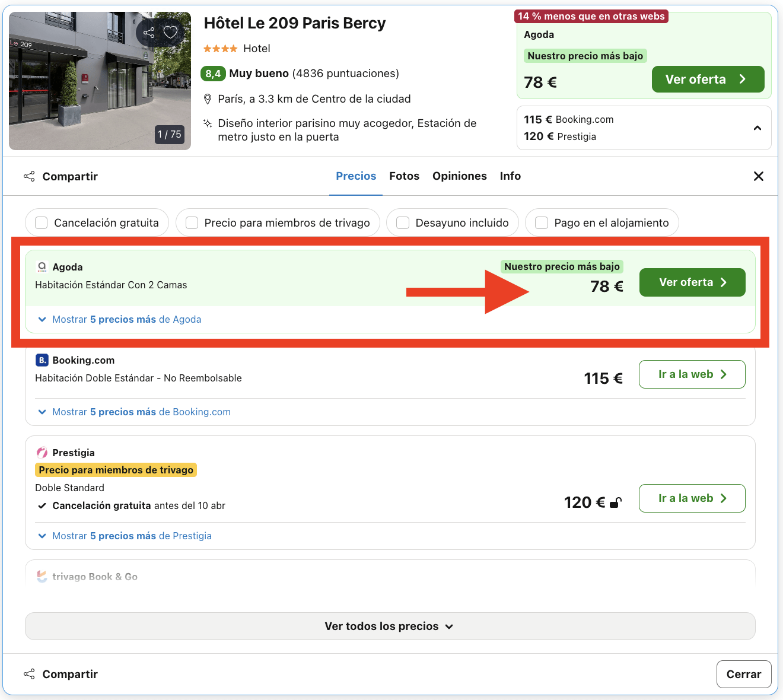This screenshot has width=783, height=700.
Task: Click the trivago Book & Go logo
Action: [42, 577]
